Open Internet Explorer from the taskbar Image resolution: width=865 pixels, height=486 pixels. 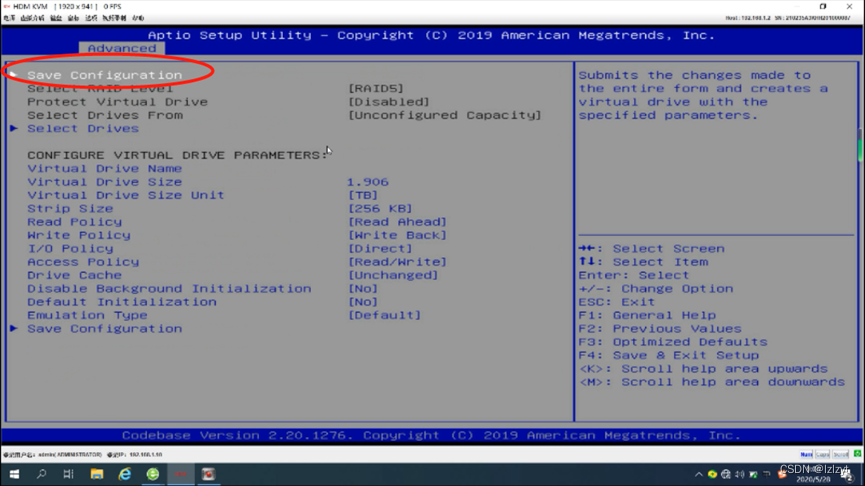click(x=125, y=474)
